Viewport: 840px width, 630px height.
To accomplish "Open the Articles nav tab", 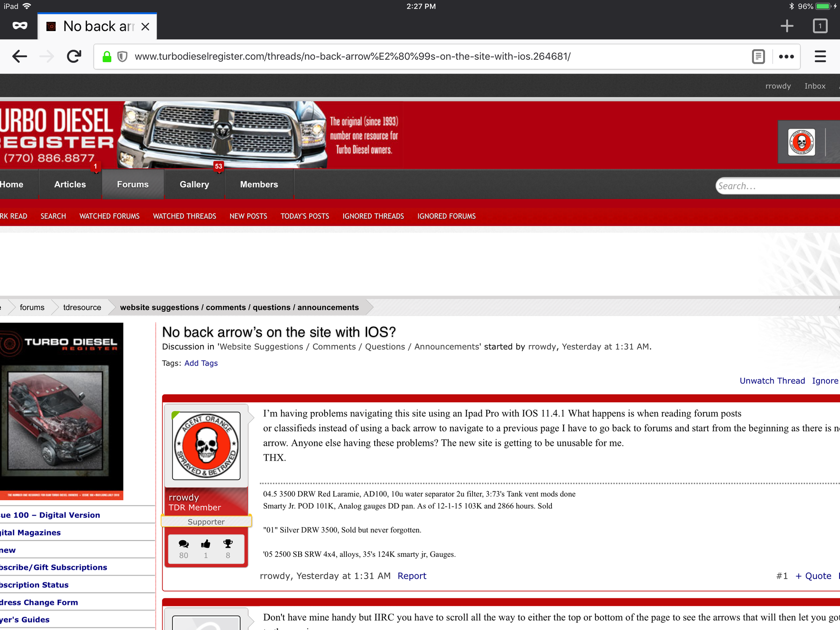I will tap(70, 184).
